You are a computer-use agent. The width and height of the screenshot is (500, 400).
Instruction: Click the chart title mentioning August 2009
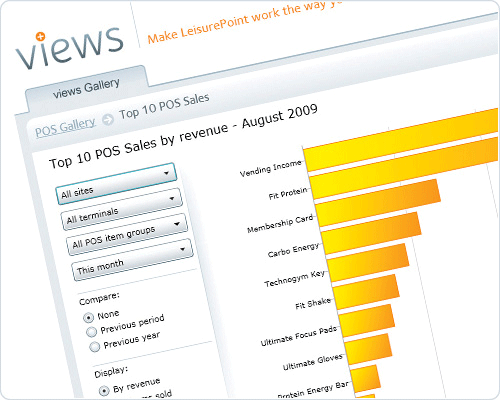pos(183,136)
